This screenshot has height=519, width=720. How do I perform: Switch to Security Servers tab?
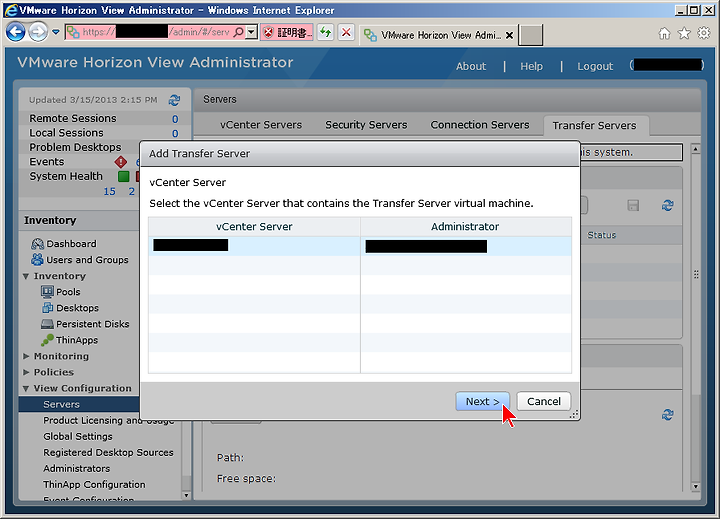tap(366, 125)
